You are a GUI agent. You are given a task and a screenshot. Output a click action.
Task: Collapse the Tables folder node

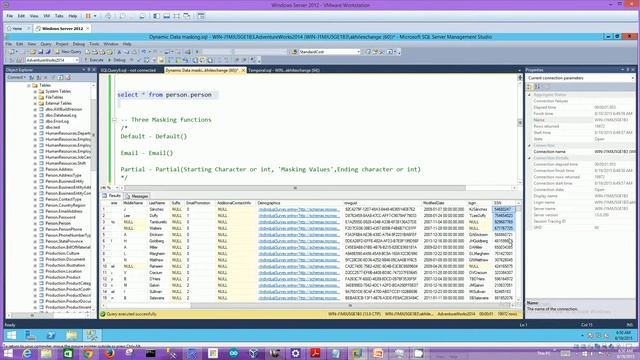pos(29,85)
